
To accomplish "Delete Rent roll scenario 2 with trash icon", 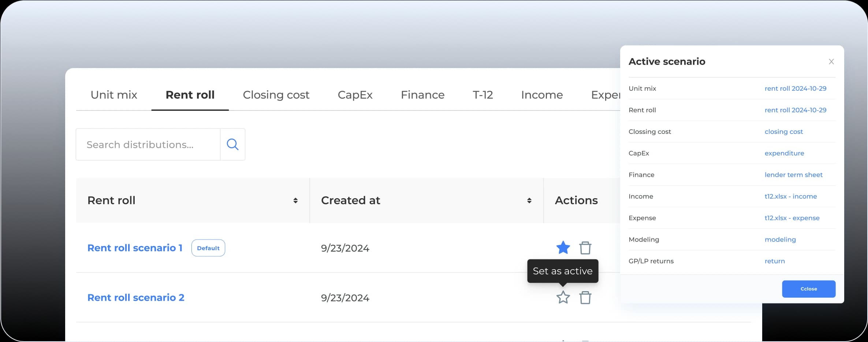I will [585, 297].
